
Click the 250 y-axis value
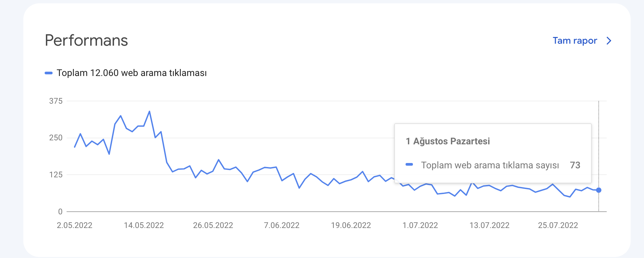tap(56, 138)
